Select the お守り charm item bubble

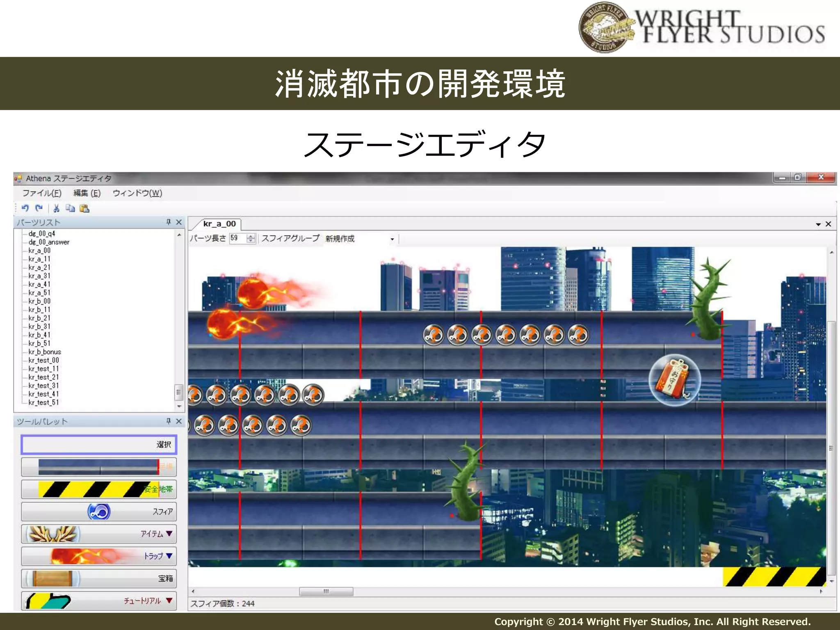(675, 380)
